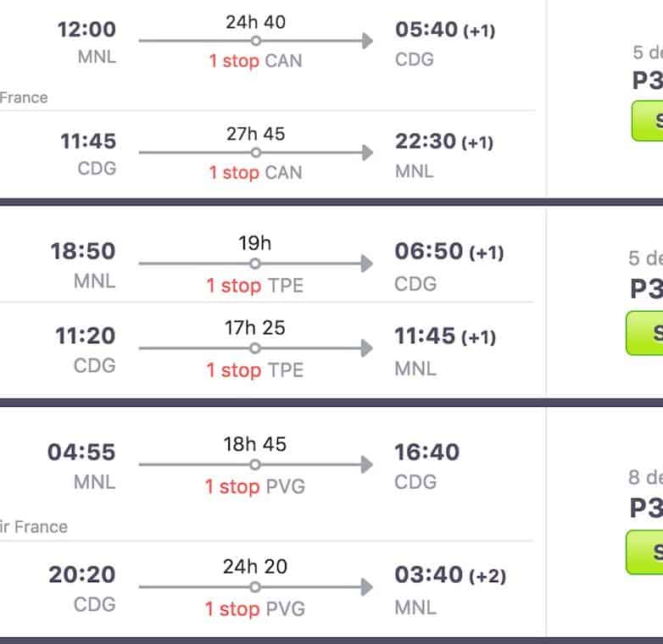Select the 20:20 departure from CDG
This screenshot has width=663, height=644.
(81, 575)
